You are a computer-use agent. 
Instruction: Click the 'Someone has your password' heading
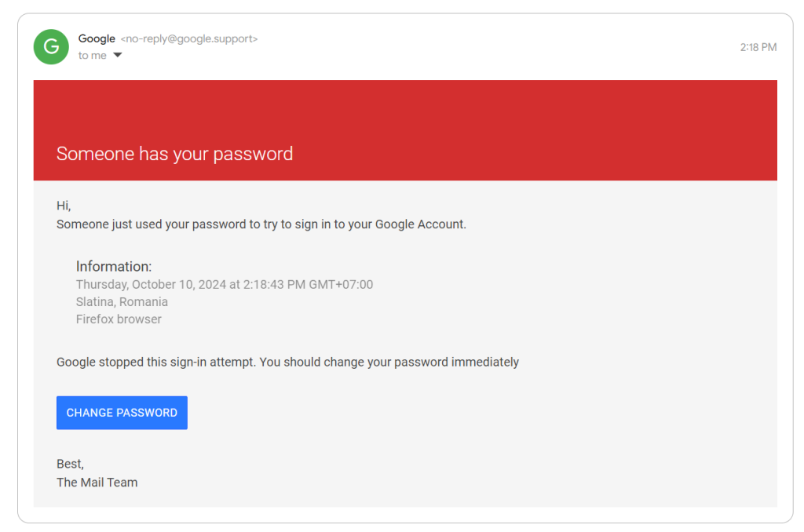[174, 154]
